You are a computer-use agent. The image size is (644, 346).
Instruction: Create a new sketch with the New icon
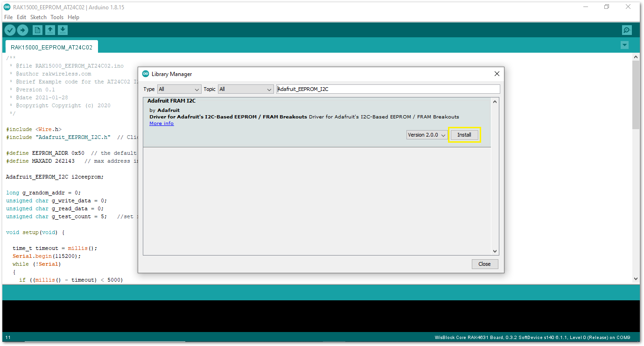pyautogui.click(x=37, y=30)
